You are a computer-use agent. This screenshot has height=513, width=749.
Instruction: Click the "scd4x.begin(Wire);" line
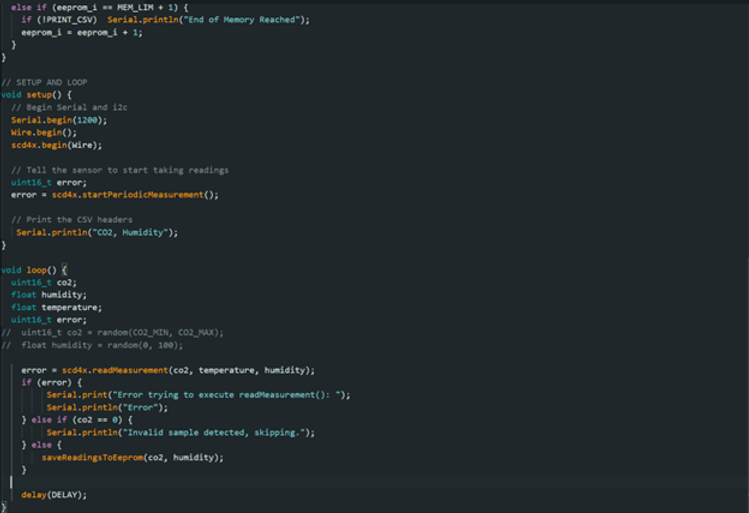[x=56, y=145]
